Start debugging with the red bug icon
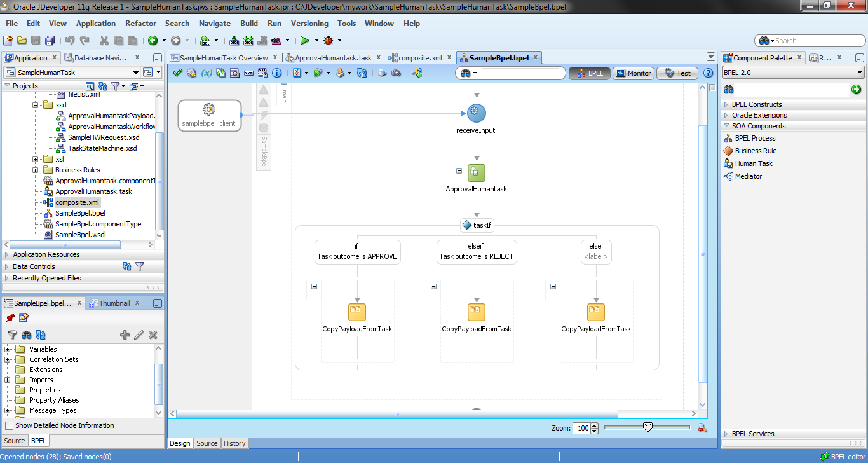The width and height of the screenshot is (868, 463). [329, 40]
